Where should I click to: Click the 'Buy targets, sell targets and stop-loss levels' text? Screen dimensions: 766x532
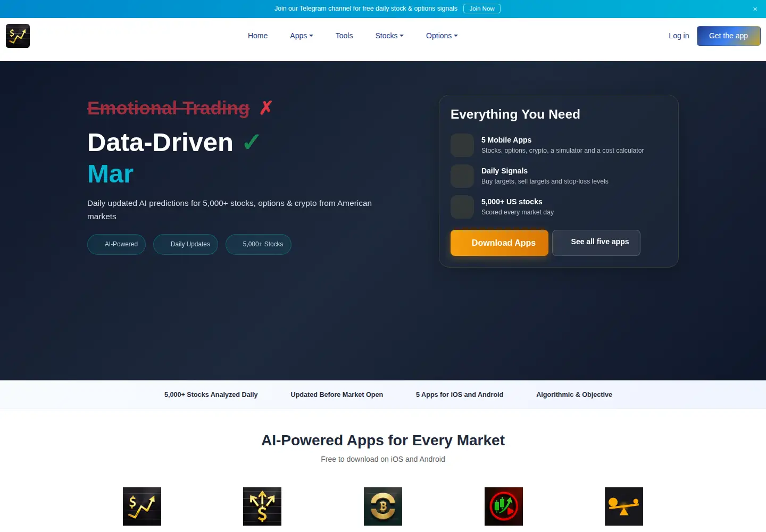(x=545, y=181)
